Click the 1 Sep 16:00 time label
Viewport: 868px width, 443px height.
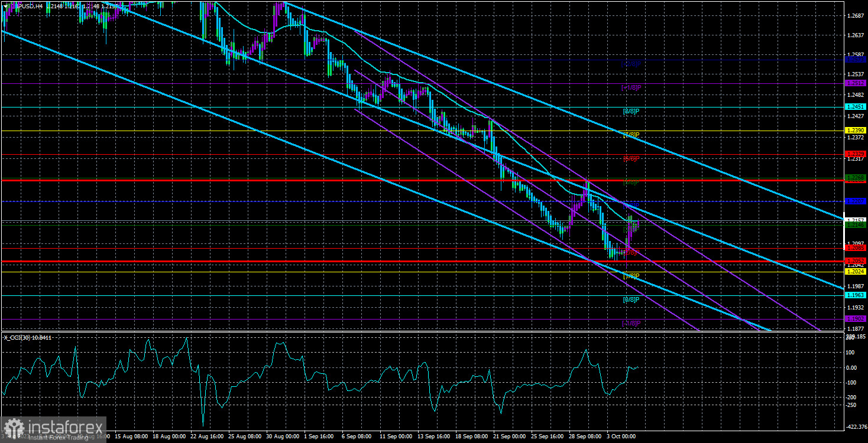coord(319,437)
